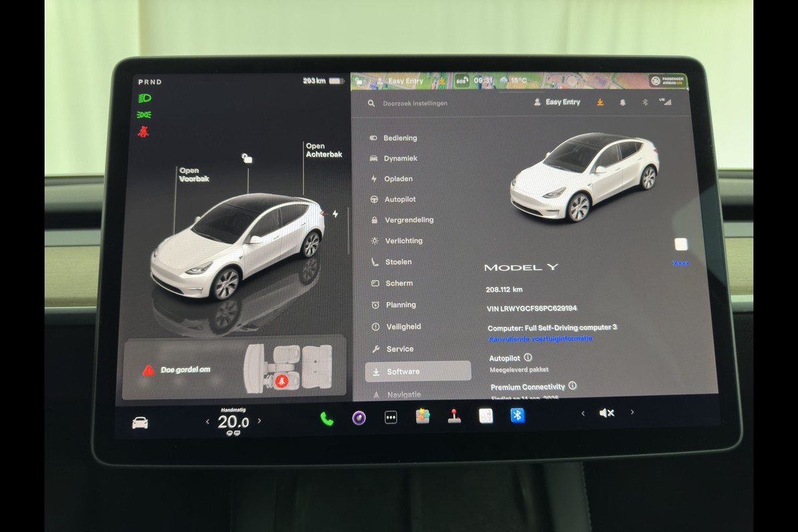Screen dimensions: 798x532
Task: Open climate settings via 20.0 temperature
Action: (x=233, y=422)
